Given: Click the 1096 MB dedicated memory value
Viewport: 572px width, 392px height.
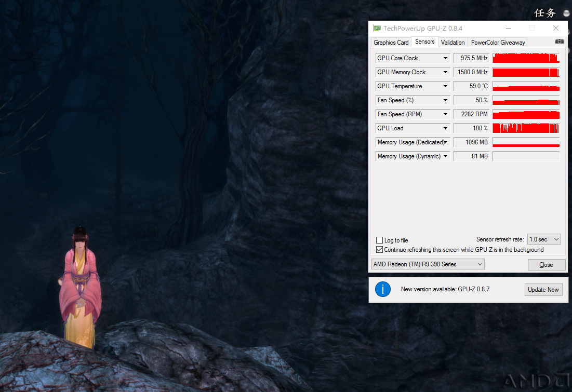Looking at the screenshot, I should pyautogui.click(x=471, y=142).
